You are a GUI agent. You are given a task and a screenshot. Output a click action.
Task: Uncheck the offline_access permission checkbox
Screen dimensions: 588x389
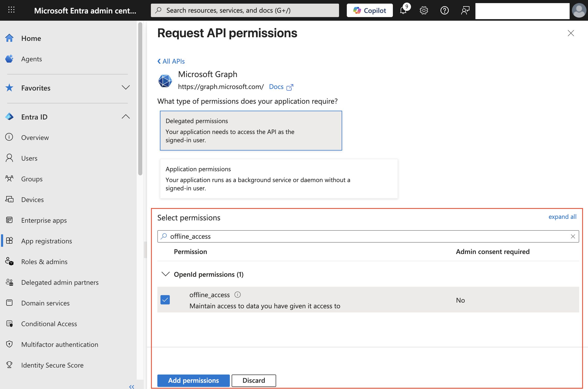point(165,300)
